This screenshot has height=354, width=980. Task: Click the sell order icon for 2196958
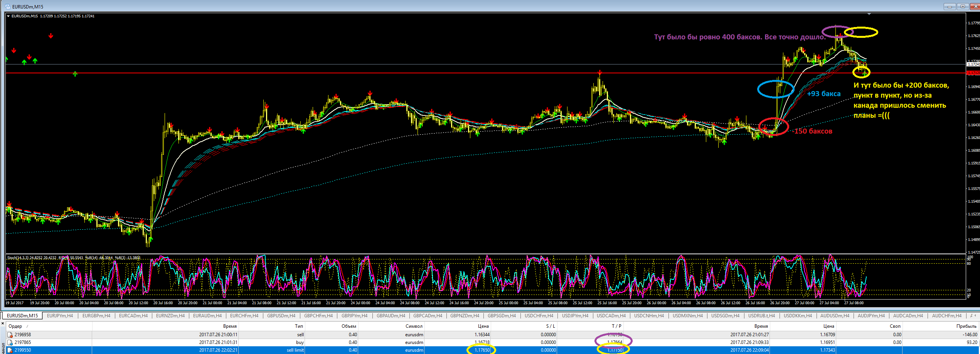coord(10,335)
